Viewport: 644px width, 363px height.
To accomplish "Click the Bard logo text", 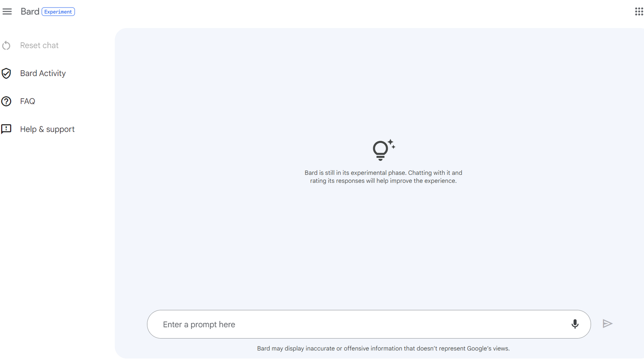I will (30, 12).
